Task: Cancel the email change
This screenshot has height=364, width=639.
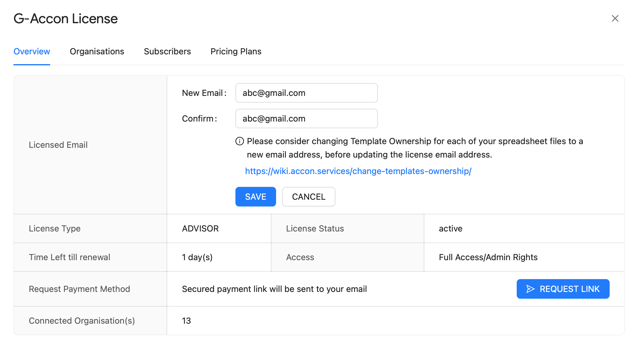Action: coord(308,197)
